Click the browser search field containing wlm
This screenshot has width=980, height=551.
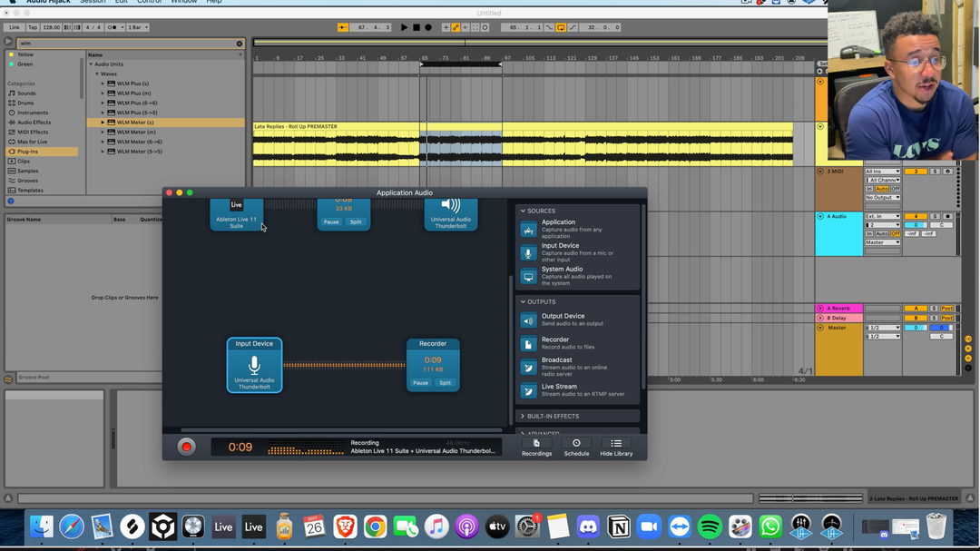(127, 44)
